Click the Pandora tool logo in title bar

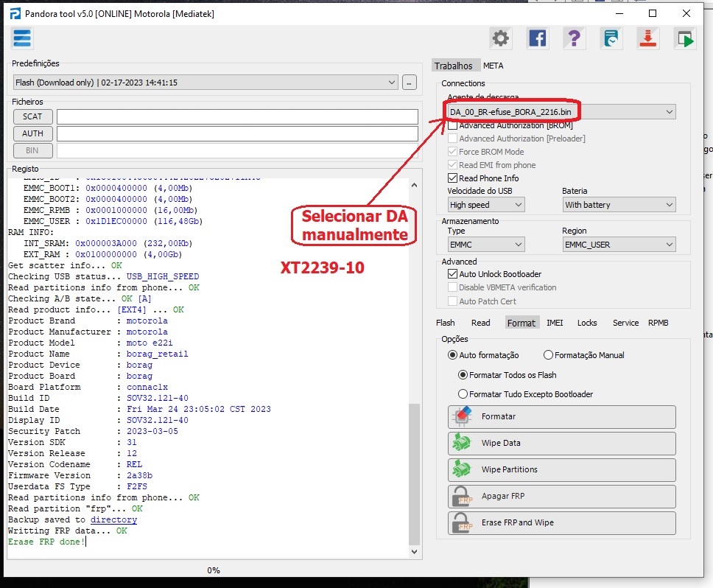(15, 14)
